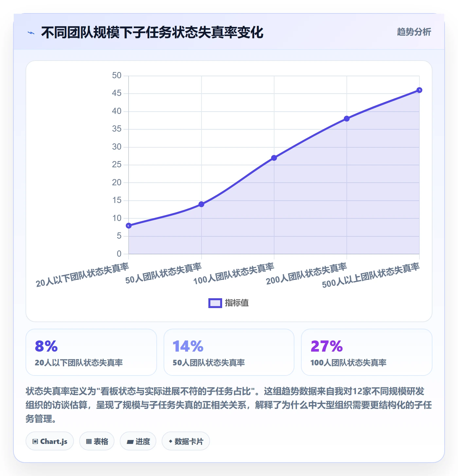458x476 pixels.
Task: Click x-axis label 100人团队状态失真率
Action: coord(234,273)
